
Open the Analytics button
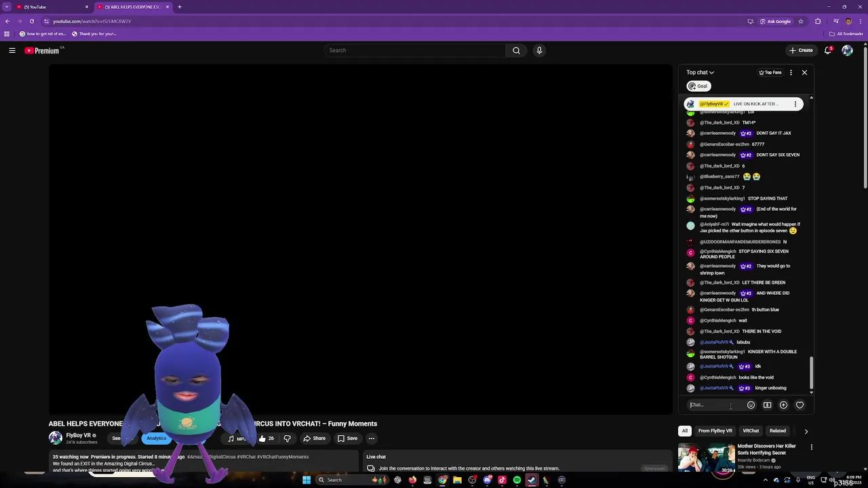[x=156, y=439]
